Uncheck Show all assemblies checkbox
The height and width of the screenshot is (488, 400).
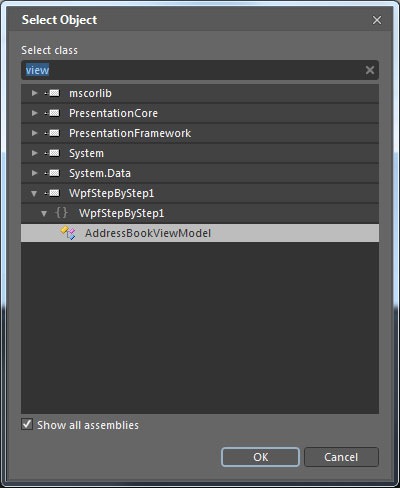[x=27, y=424]
